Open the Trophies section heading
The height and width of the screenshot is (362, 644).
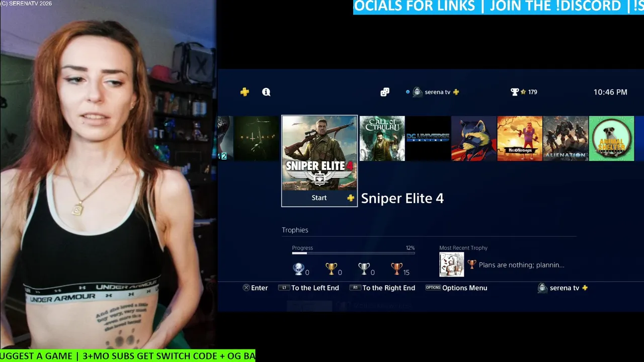pos(295,230)
